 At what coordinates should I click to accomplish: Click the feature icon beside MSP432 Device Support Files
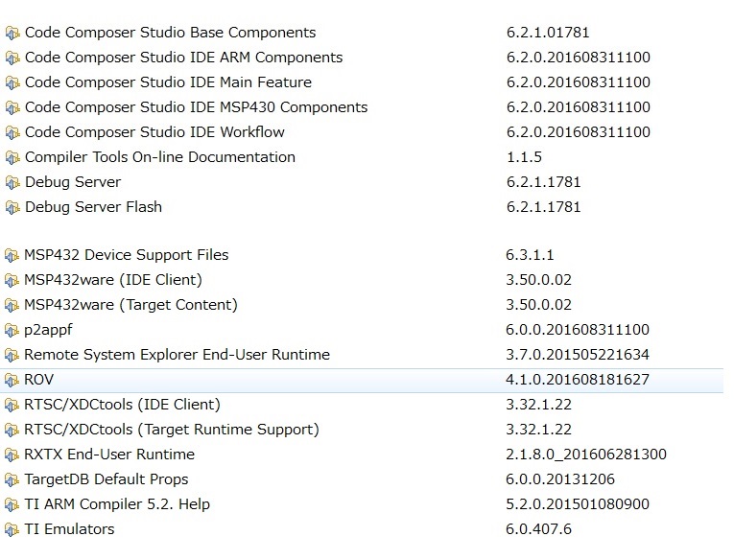pos(12,256)
